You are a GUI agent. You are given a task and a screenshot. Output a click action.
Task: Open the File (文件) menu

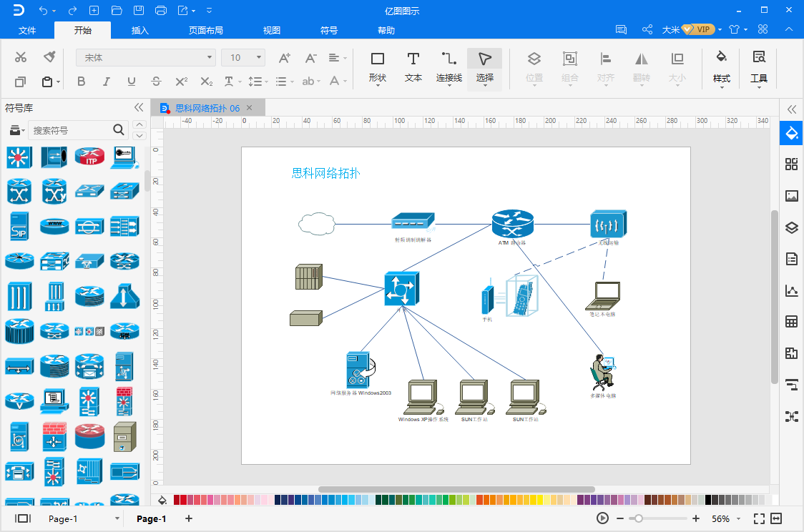(x=27, y=30)
